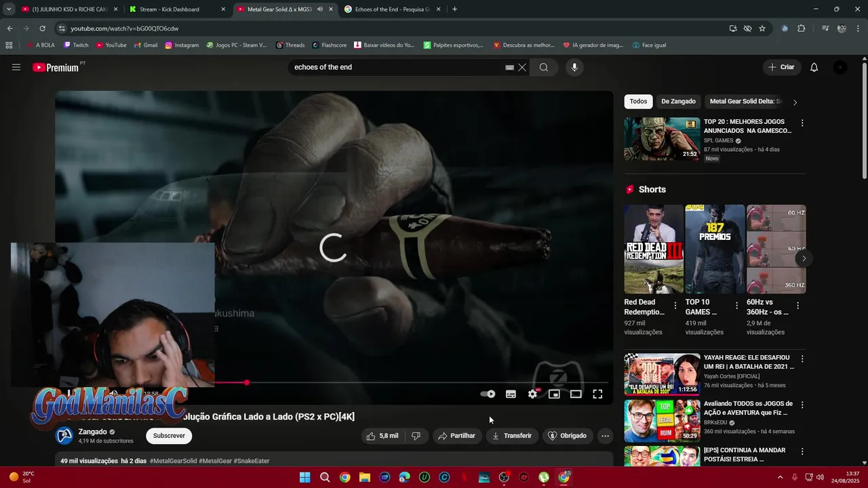This screenshot has width=868, height=488.
Task: Toggle autoplay switch in player
Action: pyautogui.click(x=488, y=394)
